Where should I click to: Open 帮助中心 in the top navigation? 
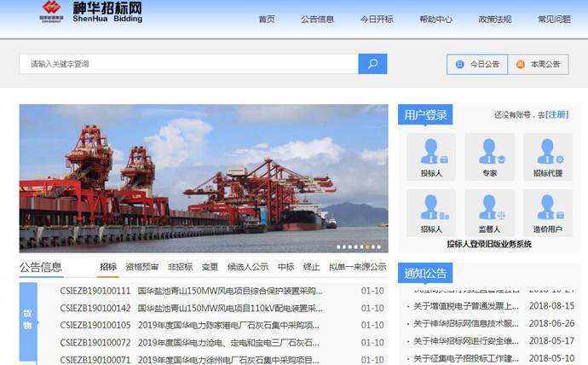[x=435, y=20]
